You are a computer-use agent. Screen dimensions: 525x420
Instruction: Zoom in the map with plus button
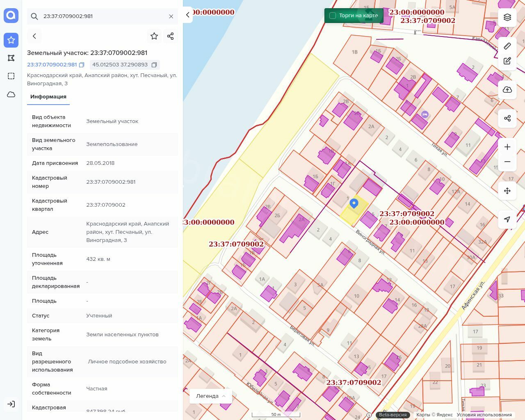[x=507, y=147]
